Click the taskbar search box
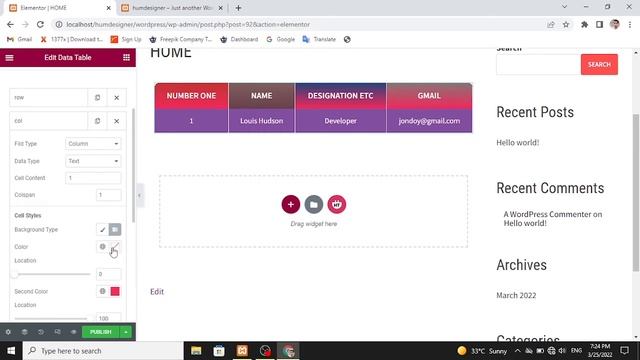Image resolution: width=640 pixels, height=360 pixels. pos(103,351)
